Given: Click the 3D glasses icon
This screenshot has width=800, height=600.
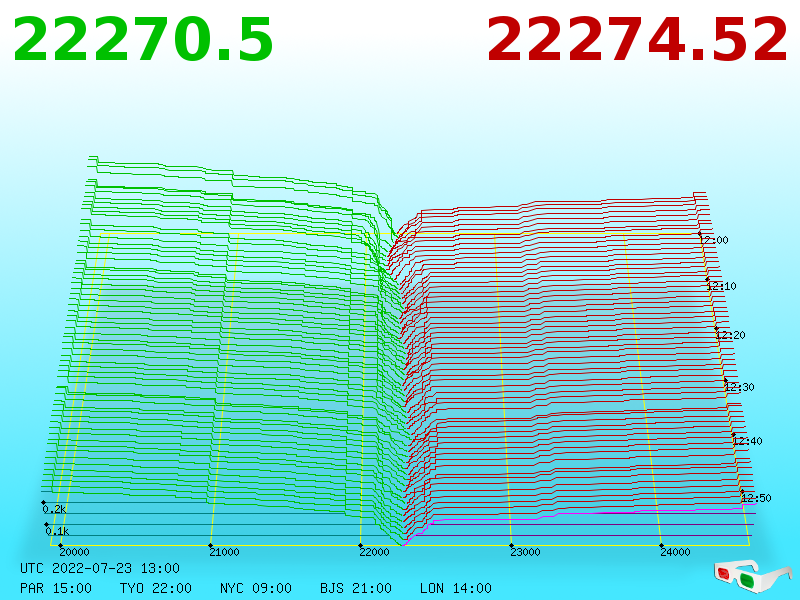Looking at the screenshot, I should [x=753, y=576].
